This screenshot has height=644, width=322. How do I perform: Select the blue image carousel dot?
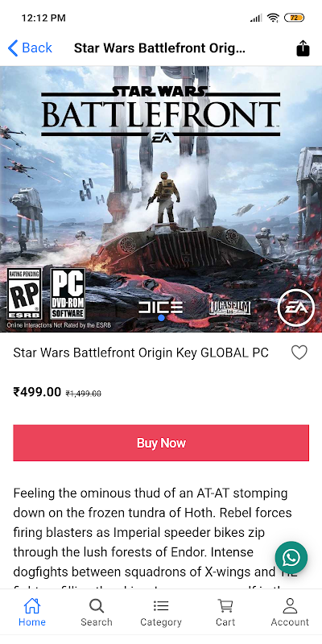[161, 317]
